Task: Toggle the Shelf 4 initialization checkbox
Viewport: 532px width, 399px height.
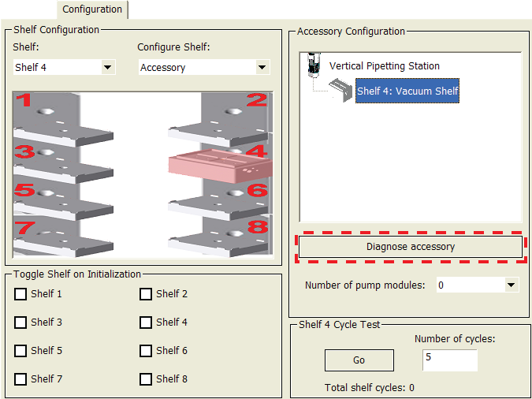Action: coord(146,323)
